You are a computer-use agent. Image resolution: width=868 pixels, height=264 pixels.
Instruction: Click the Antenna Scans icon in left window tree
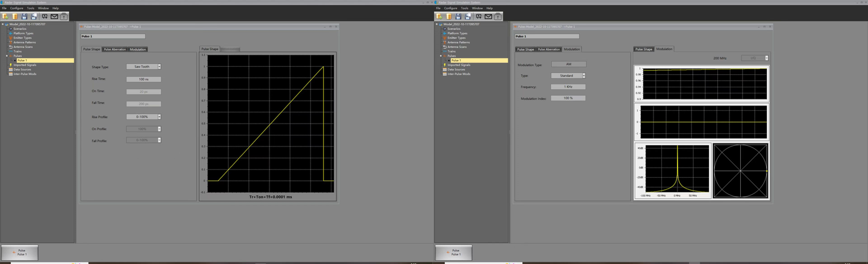[x=10, y=47]
